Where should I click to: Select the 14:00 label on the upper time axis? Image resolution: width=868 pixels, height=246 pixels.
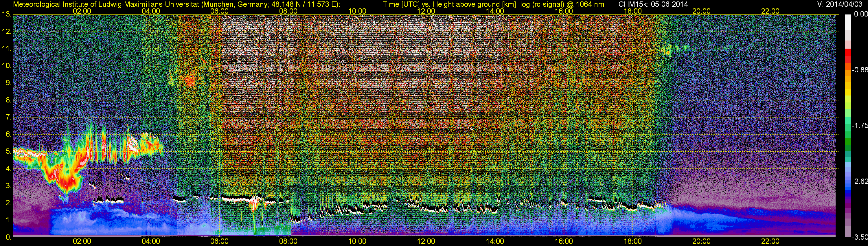pos(495,11)
